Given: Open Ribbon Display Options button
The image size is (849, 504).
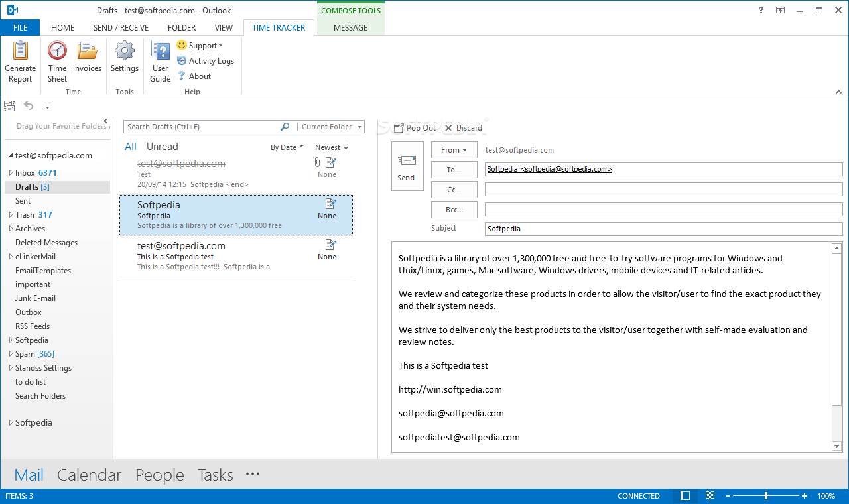Looking at the screenshot, I should point(781,10).
